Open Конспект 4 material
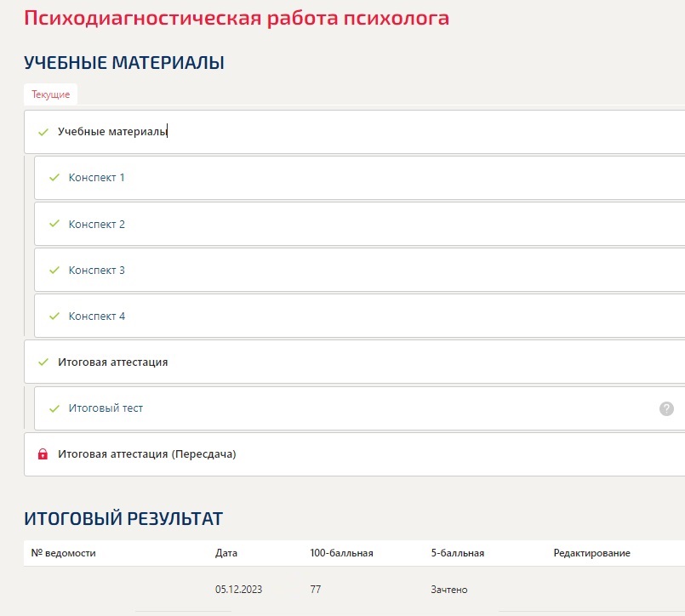The height and width of the screenshot is (616, 685). pyautogui.click(x=97, y=316)
